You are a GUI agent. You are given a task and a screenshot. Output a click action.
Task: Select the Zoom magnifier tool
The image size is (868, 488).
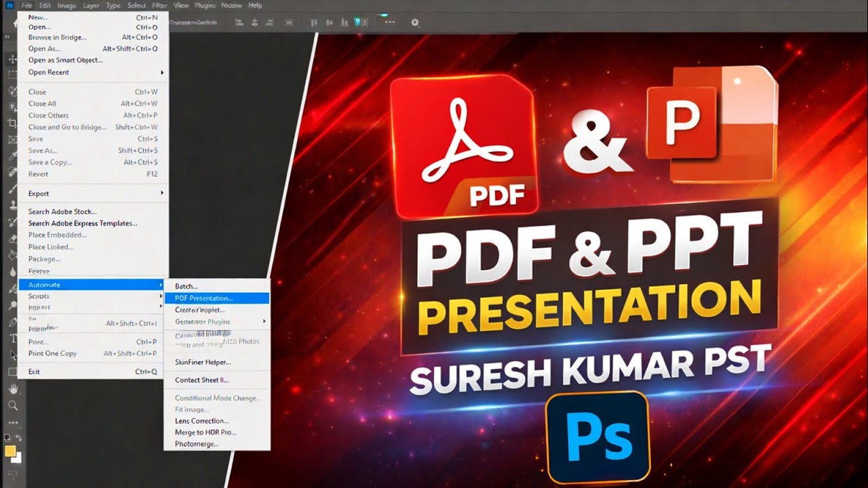coord(13,405)
